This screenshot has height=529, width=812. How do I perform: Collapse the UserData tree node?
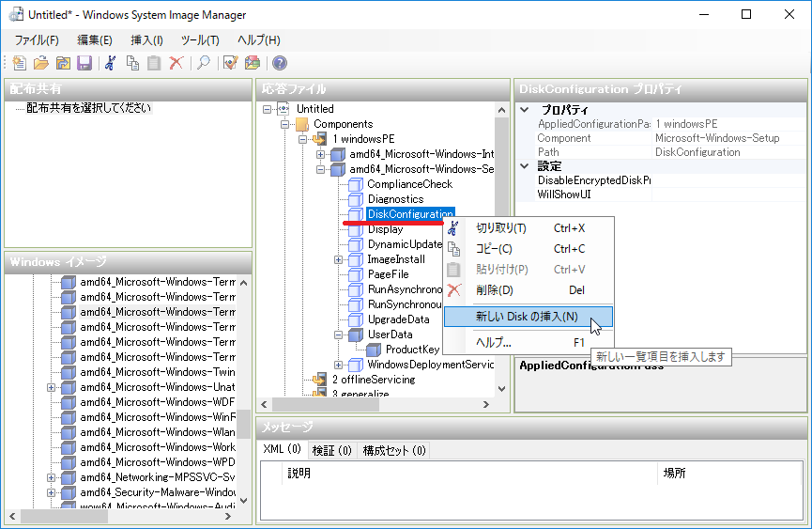pos(339,335)
